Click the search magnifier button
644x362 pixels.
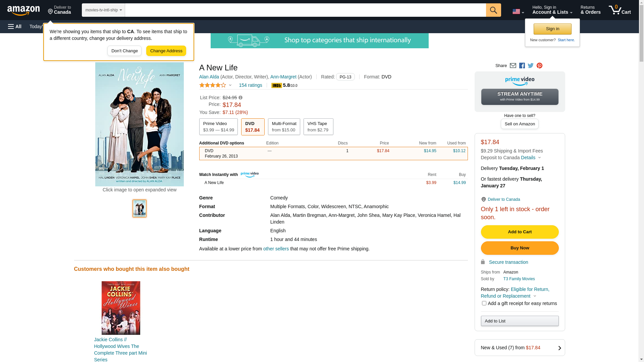(493, 10)
